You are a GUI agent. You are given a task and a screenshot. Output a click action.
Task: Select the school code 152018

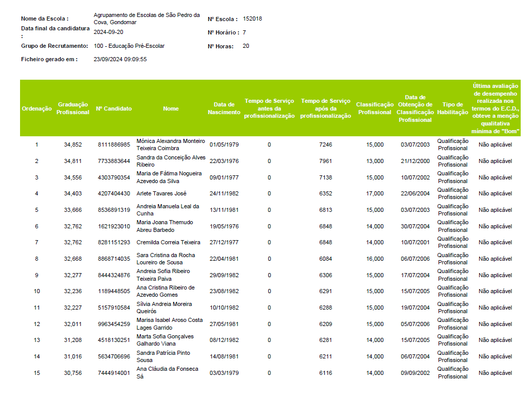(x=252, y=19)
